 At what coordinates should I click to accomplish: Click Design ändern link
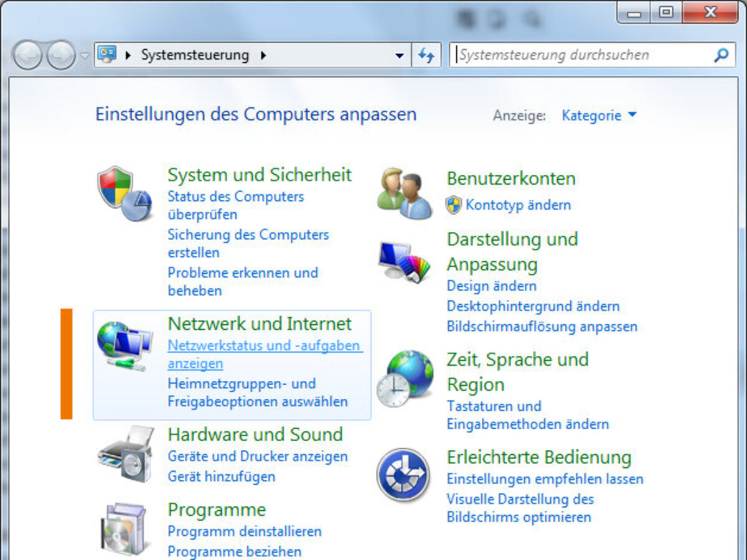click(492, 286)
